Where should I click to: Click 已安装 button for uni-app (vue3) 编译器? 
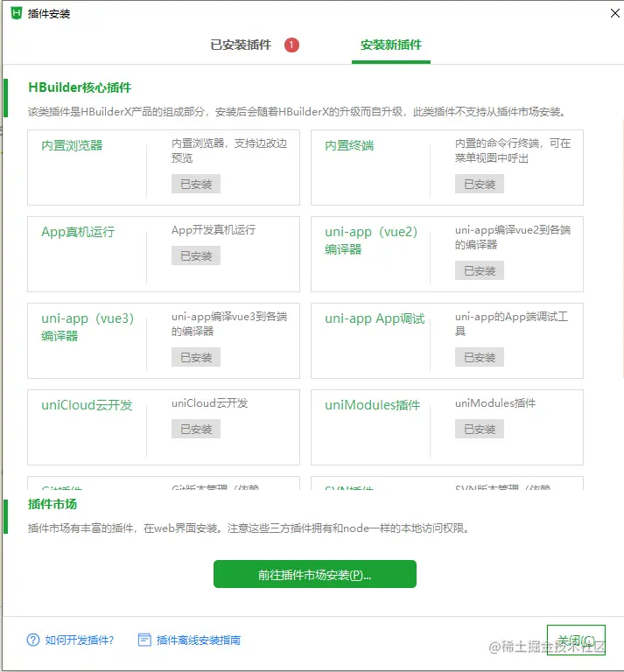pyautogui.click(x=196, y=357)
